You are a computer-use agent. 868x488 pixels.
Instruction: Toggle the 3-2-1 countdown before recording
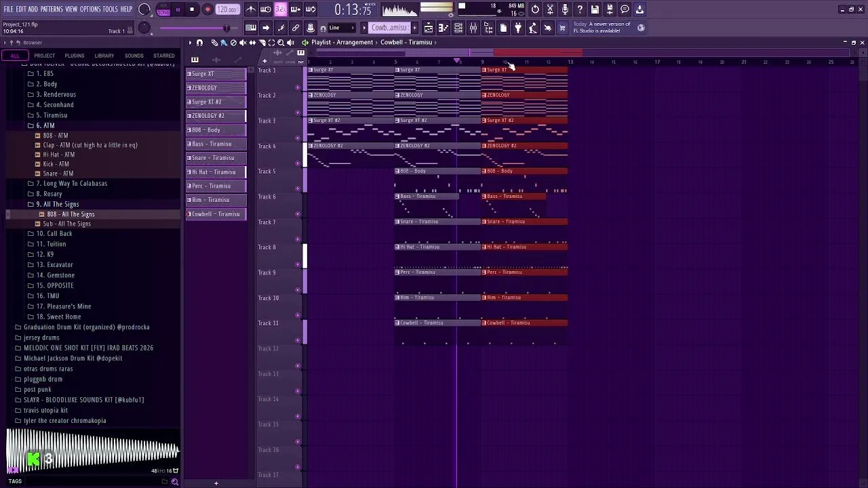click(281, 9)
